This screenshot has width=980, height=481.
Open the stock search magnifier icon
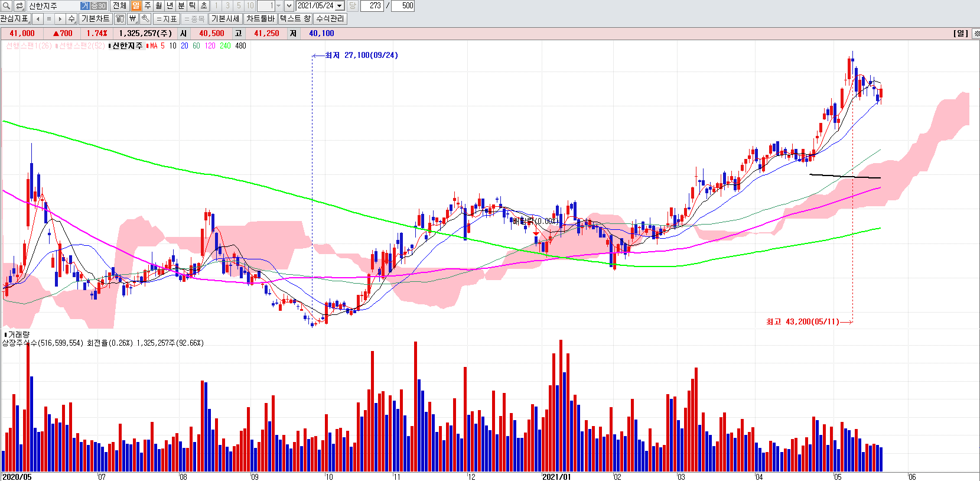click(6, 5)
